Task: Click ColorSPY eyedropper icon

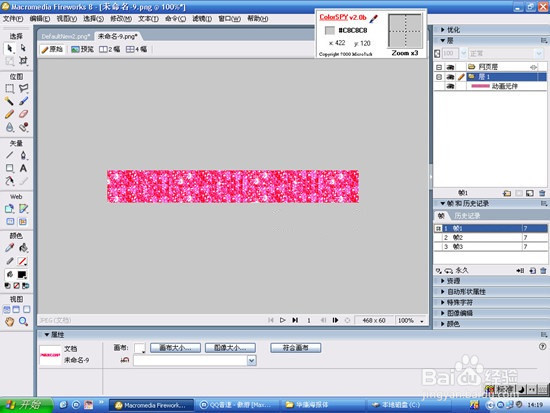Action: pos(374,18)
